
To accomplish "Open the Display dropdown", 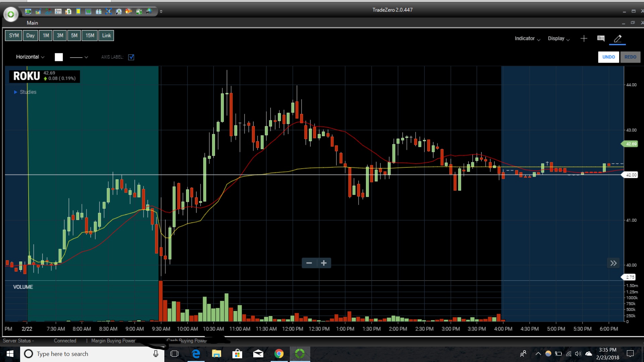I will (x=559, y=39).
